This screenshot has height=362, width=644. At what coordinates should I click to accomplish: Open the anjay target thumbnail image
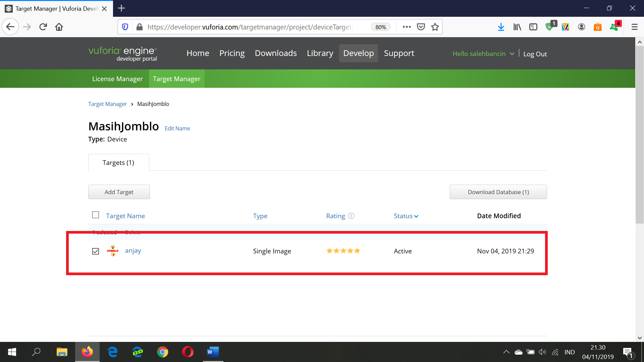tap(113, 251)
